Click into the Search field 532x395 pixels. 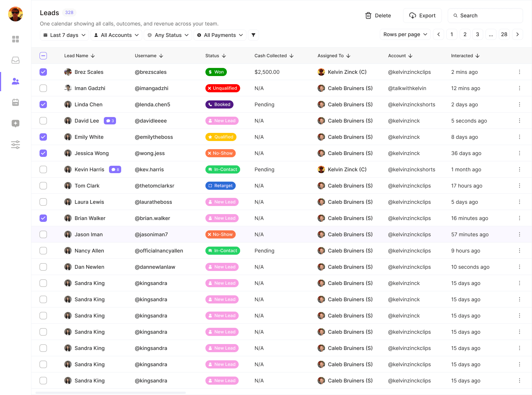click(485, 16)
